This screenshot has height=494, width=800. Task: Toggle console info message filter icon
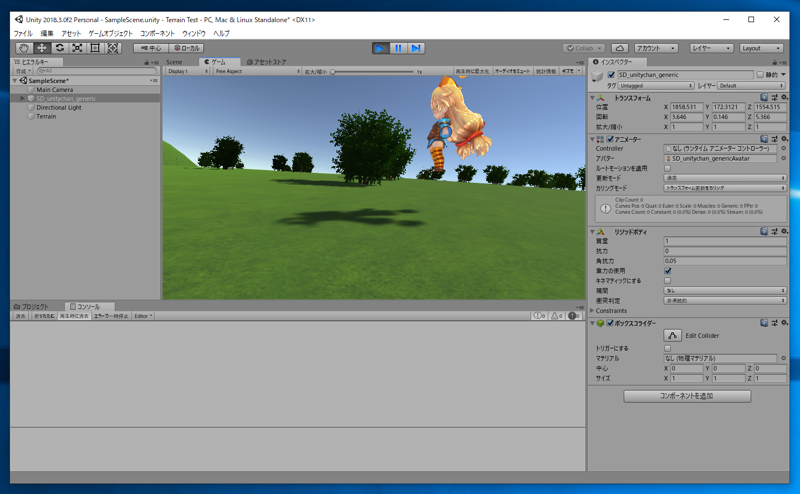(x=540, y=316)
